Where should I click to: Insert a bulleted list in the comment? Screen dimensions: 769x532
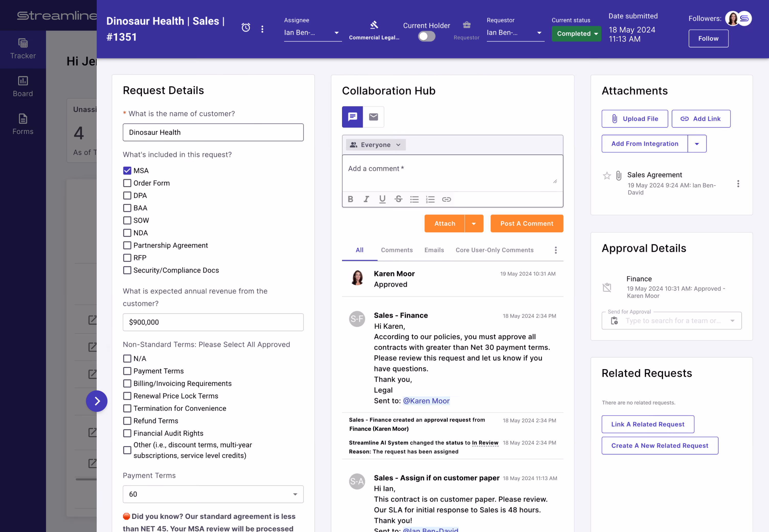coord(414,199)
